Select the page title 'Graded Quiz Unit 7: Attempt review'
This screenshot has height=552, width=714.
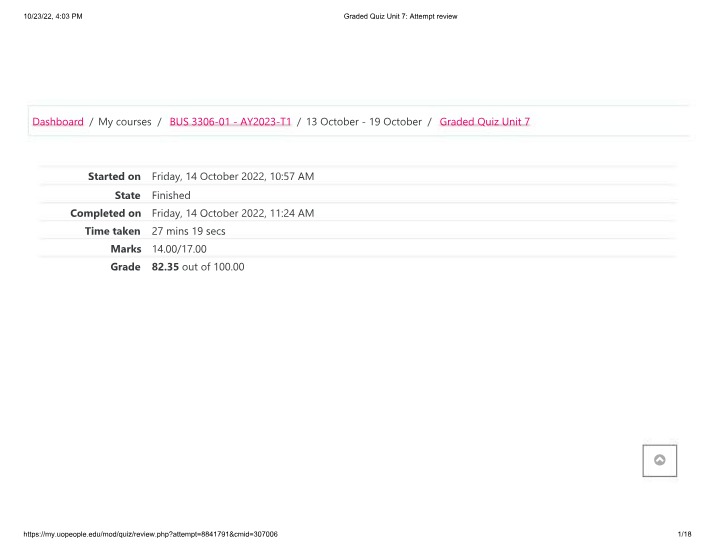(x=400, y=16)
